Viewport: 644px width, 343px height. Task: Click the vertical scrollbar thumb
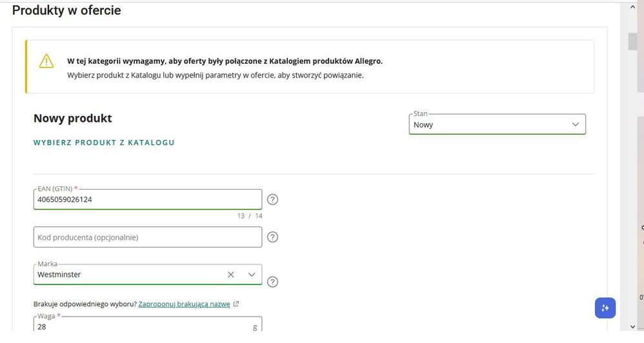coord(631,41)
